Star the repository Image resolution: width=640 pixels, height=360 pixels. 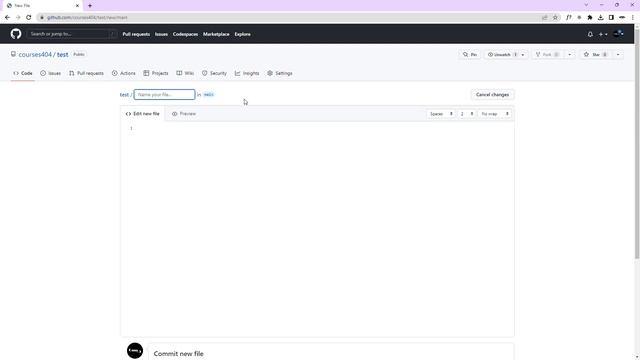[596, 54]
